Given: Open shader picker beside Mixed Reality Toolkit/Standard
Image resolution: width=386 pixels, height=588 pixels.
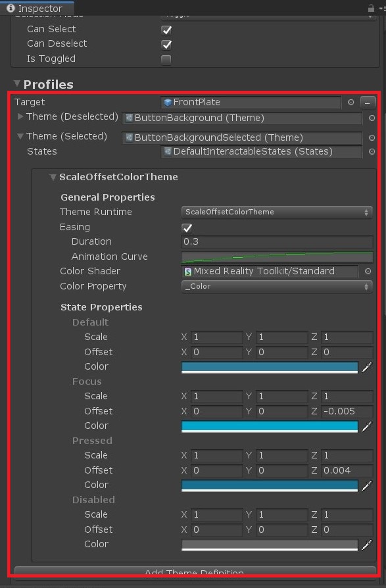Looking at the screenshot, I should [x=368, y=271].
